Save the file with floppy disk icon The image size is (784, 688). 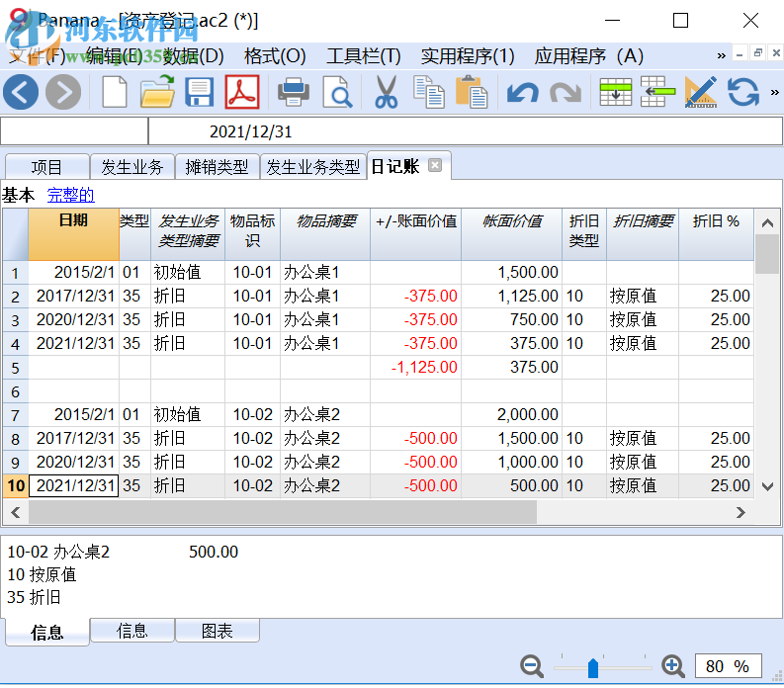pos(200,92)
